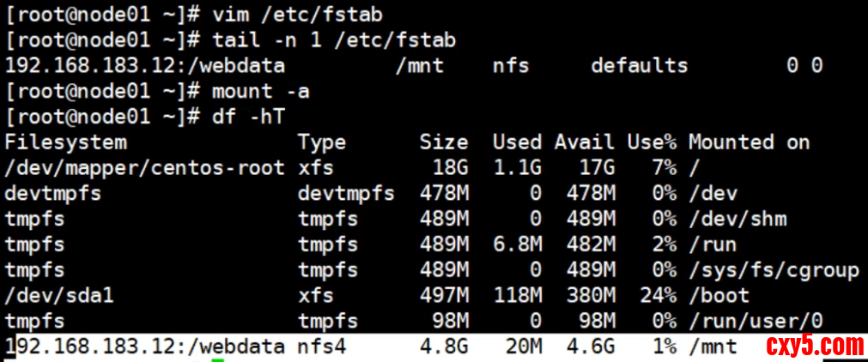
Task: Click the '/sys/fs/cgroup' mount point
Action: (774, 270)
